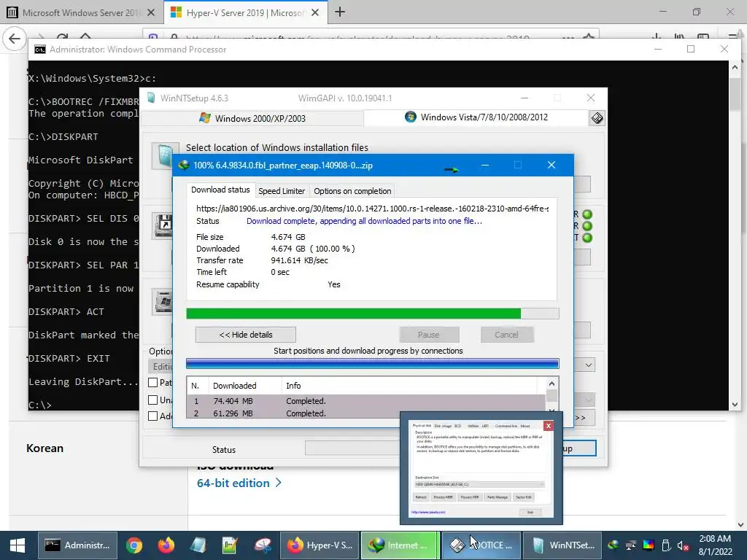747x560 pixels.
Task: Go back with the browser back arrow
Action: point(15,39)
